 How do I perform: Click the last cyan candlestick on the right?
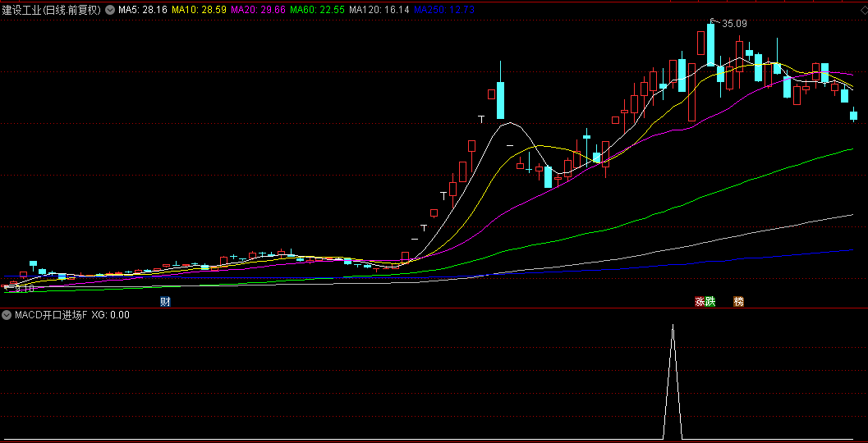coord(853,115)
